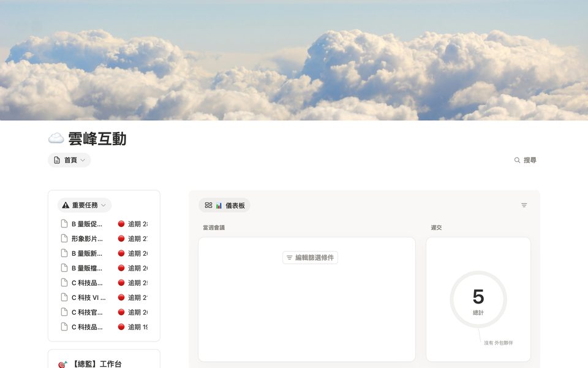
Task: Open the B 量販促... task row
Action: click(104, 224)
